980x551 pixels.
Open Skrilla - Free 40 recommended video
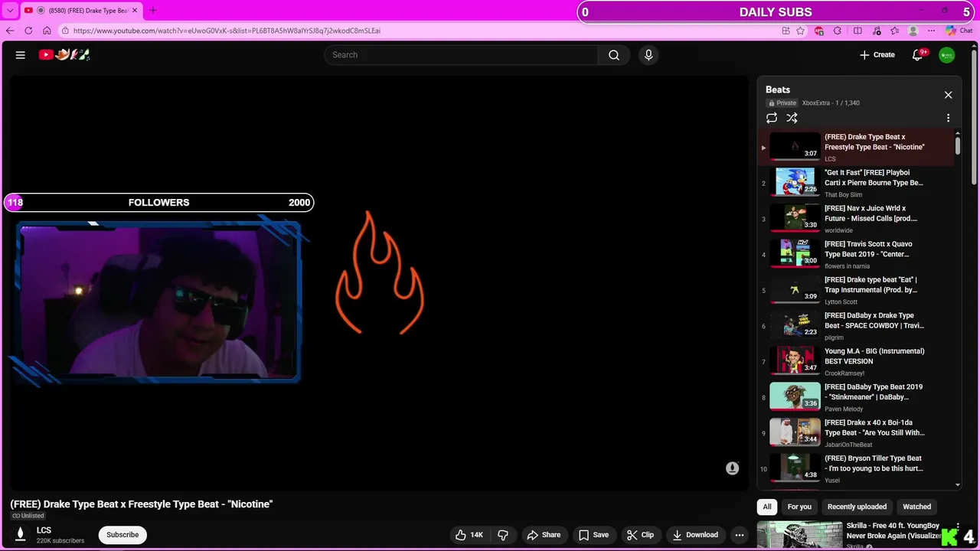[848, 535]
